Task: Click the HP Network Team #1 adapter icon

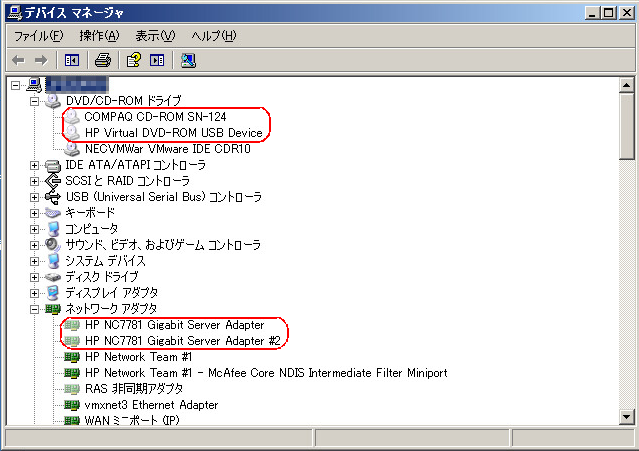Action: pos(72,357)
